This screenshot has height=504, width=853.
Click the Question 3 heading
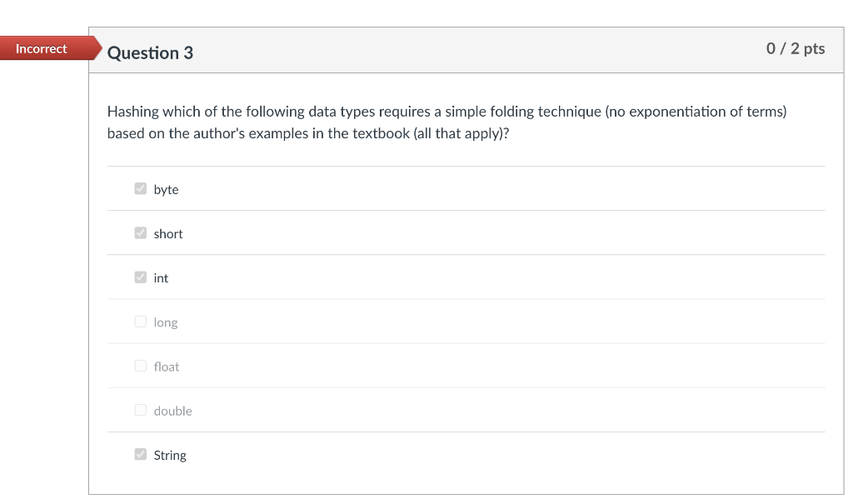(151, 52)
